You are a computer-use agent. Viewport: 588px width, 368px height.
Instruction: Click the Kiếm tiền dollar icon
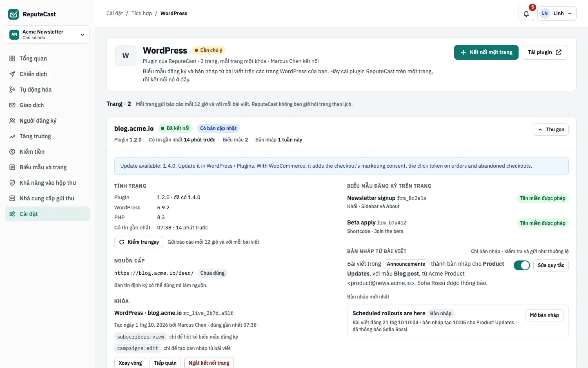click(12, 152)
